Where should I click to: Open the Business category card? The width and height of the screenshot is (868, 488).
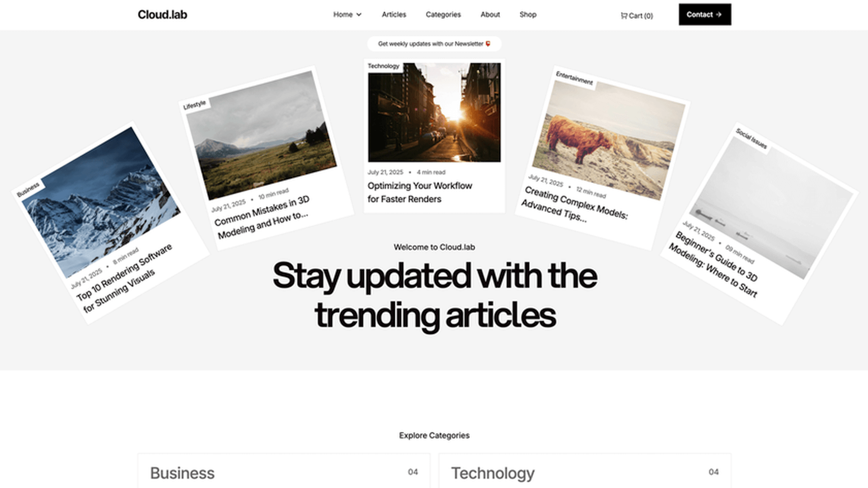click(284, 471)
